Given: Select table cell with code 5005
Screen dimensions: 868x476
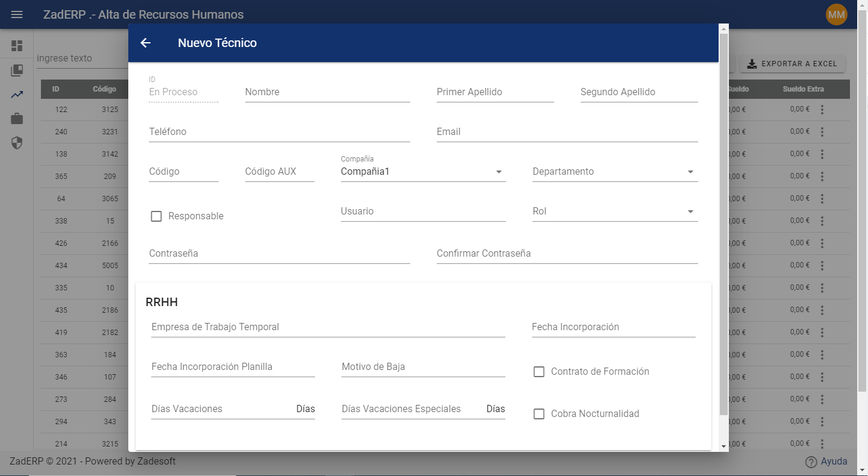Looking at the screenshot, I should [x=110, y=266].
